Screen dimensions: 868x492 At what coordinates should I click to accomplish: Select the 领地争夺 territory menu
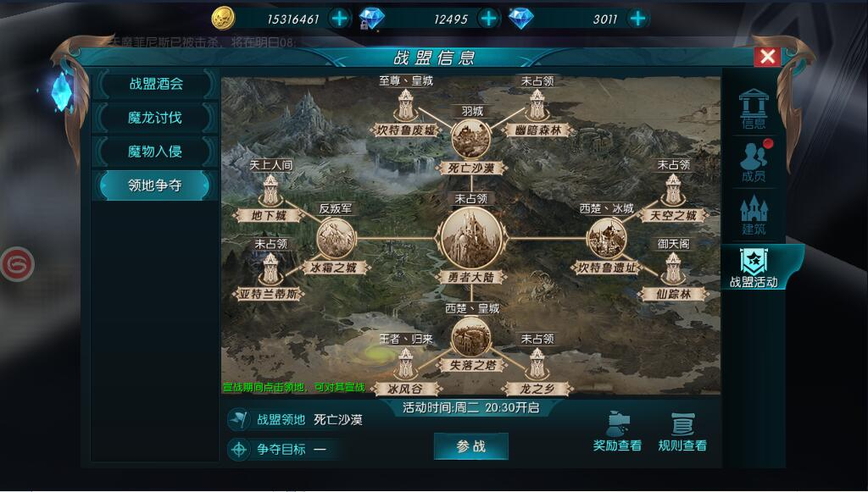[156, 185]
